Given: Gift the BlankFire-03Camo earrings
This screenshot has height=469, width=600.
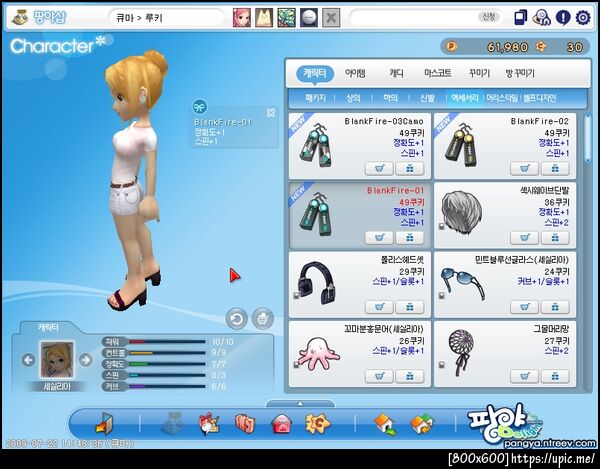Looking at the screenshot, I should pos(409,168).
